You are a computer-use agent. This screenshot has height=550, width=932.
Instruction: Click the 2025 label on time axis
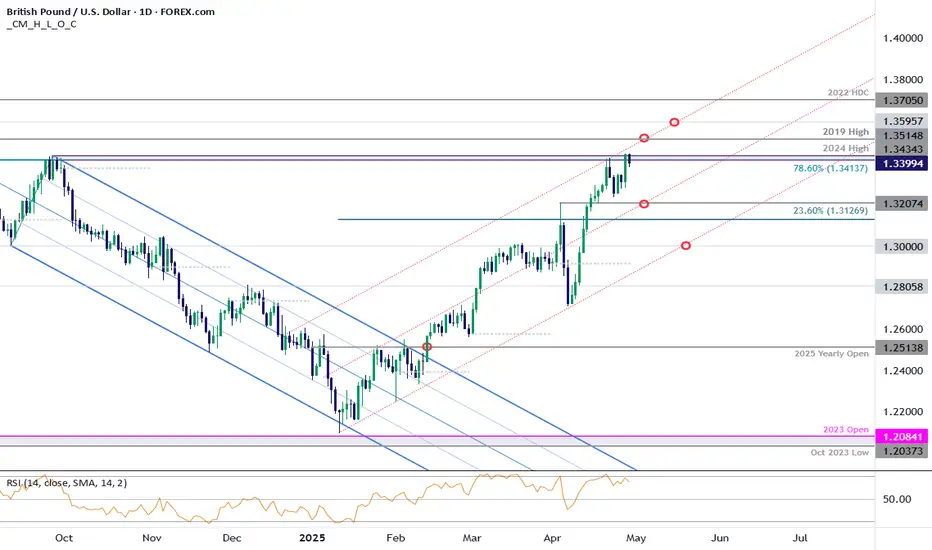coord(312,538)
